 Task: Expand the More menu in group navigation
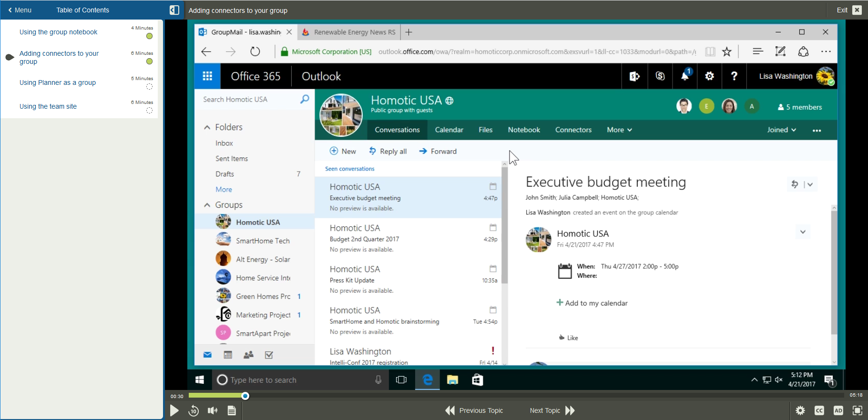(619, 130)
